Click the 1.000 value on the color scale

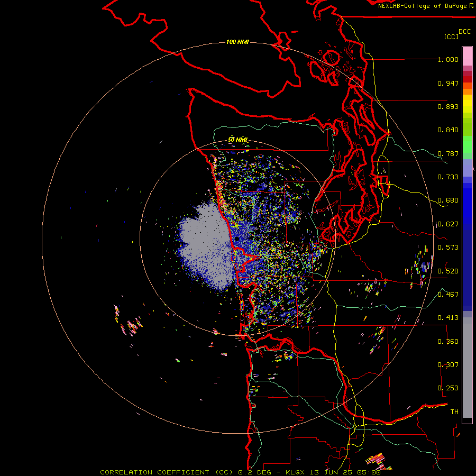pyautogui.click(x=448, y=59)
